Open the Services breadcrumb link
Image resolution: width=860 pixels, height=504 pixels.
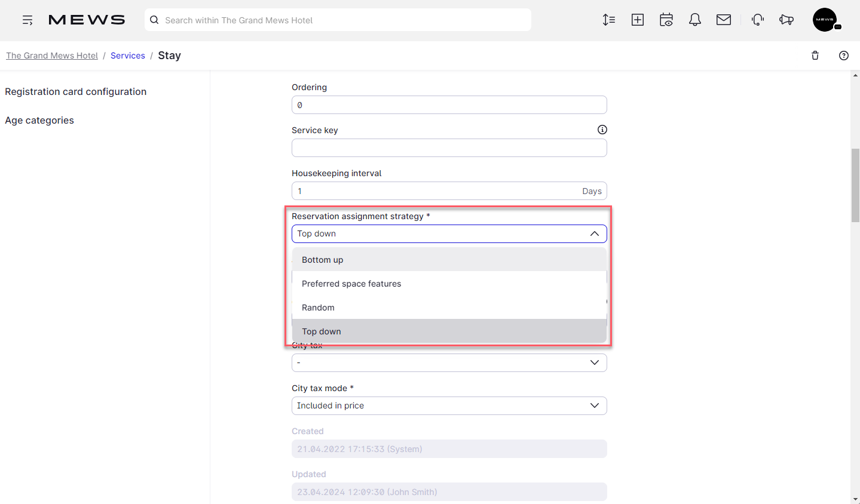(127, 56)
